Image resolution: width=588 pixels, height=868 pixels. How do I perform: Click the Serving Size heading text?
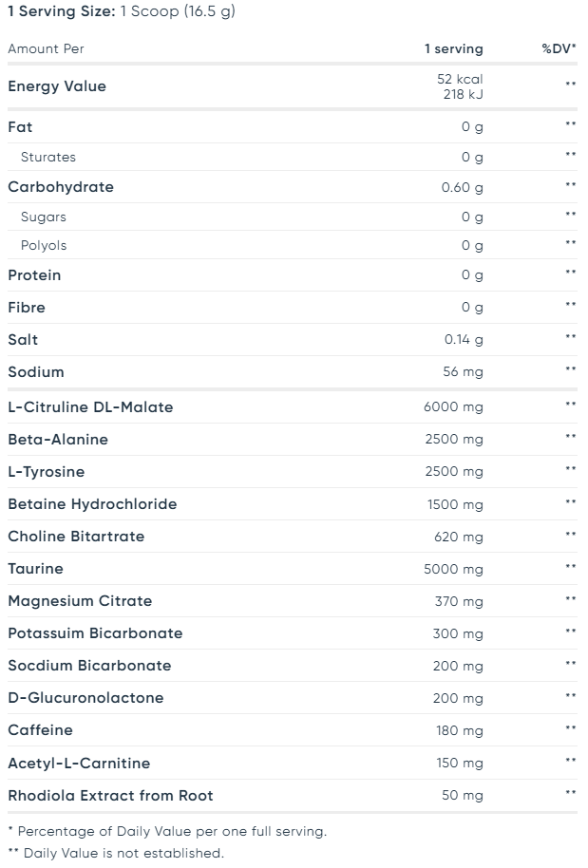pyautogui.click(x=122, y=12)
